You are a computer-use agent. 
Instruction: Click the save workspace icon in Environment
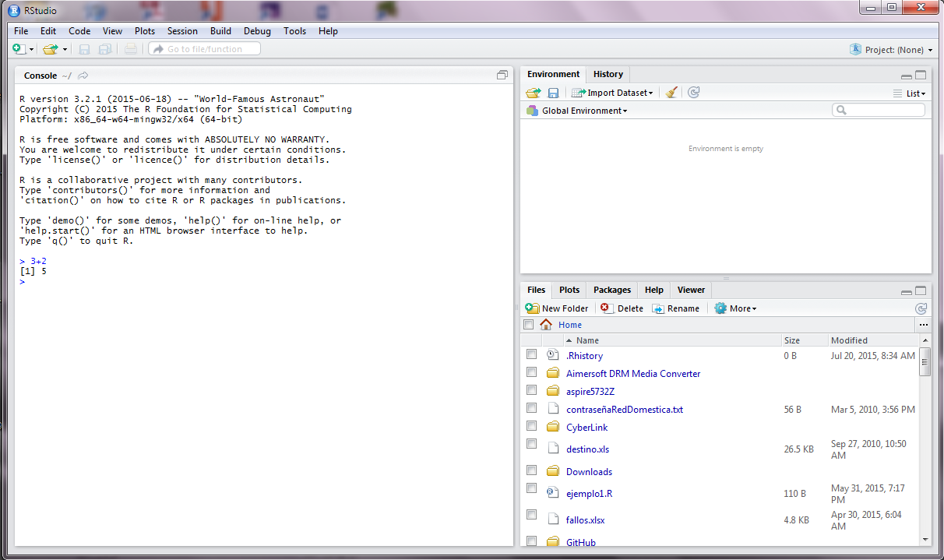[x=553, y=93]
